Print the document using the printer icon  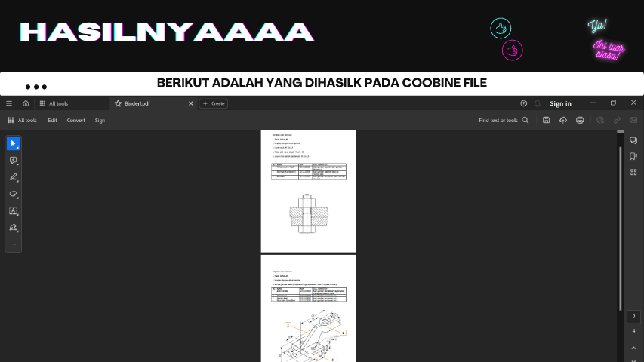coord(580,120)
